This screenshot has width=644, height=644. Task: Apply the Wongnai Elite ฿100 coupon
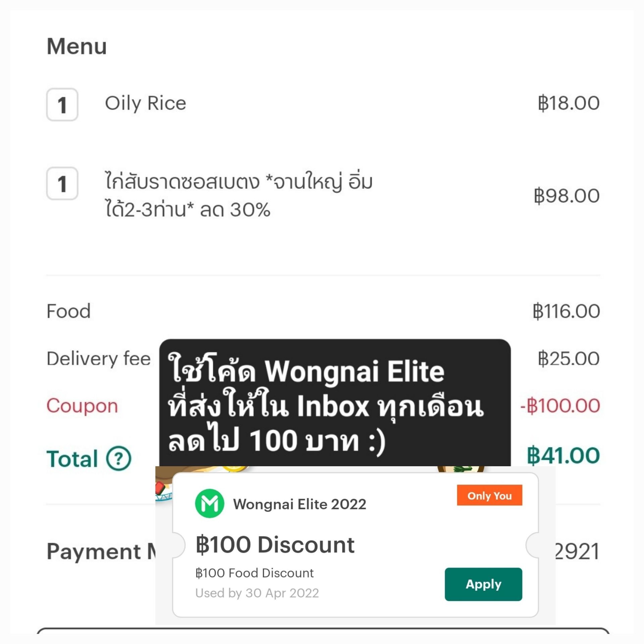(x=483, y=584)
